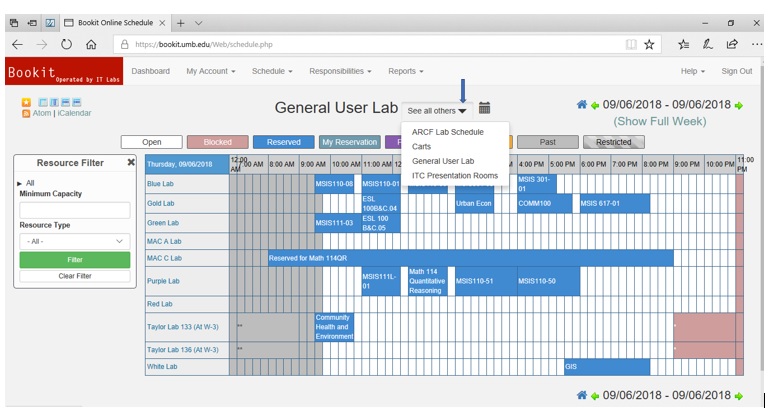The width and height of the screenshot is (774, 416).
Task: Click the Show Full Week link
Action: 659,121
